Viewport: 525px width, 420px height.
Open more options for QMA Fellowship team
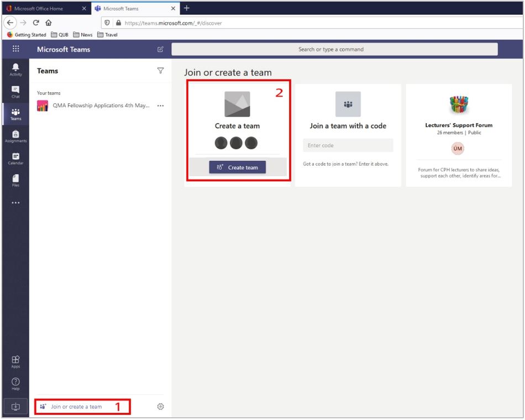[x=160, y=106]
